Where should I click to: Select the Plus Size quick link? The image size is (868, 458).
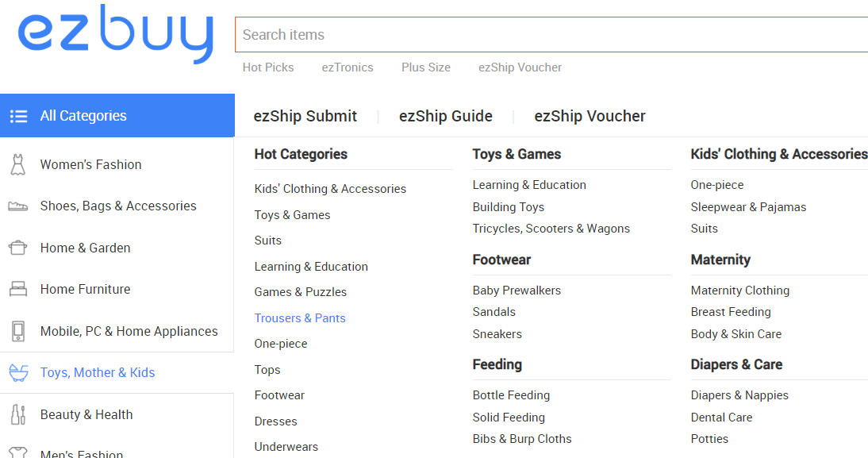[x=426, y=67]
